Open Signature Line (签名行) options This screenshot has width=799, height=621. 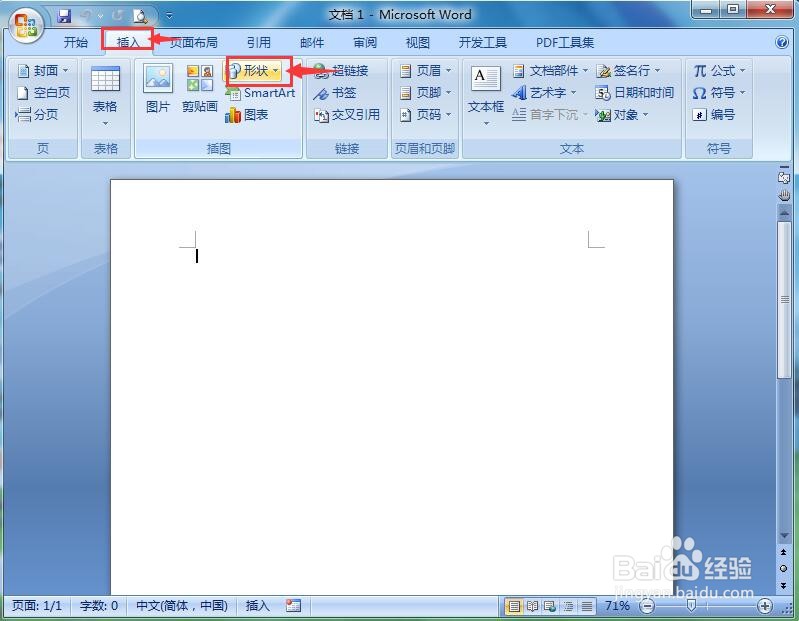coord(628,70)
